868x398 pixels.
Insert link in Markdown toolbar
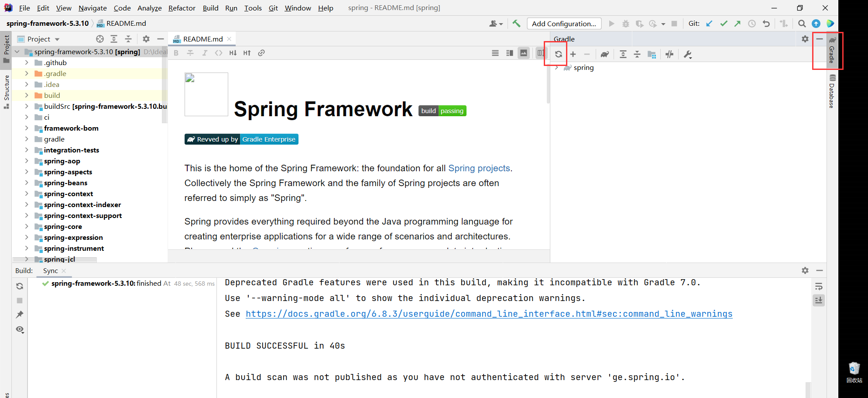[x=261, y=53]
